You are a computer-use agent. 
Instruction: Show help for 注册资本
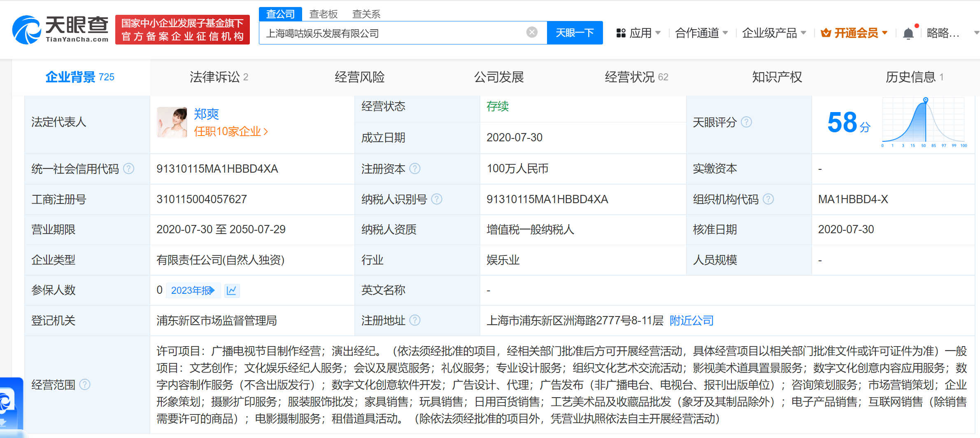click(x=415, y=169)
